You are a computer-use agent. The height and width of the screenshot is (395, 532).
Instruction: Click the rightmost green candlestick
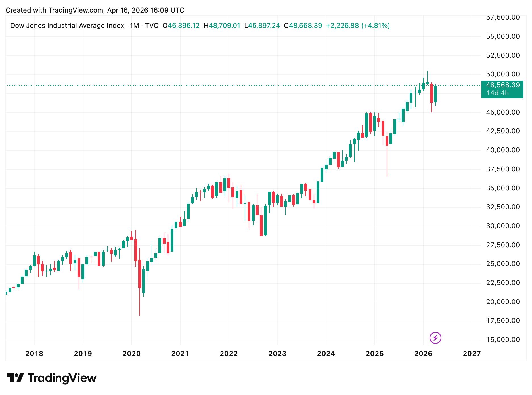click(x=435, y=94)
